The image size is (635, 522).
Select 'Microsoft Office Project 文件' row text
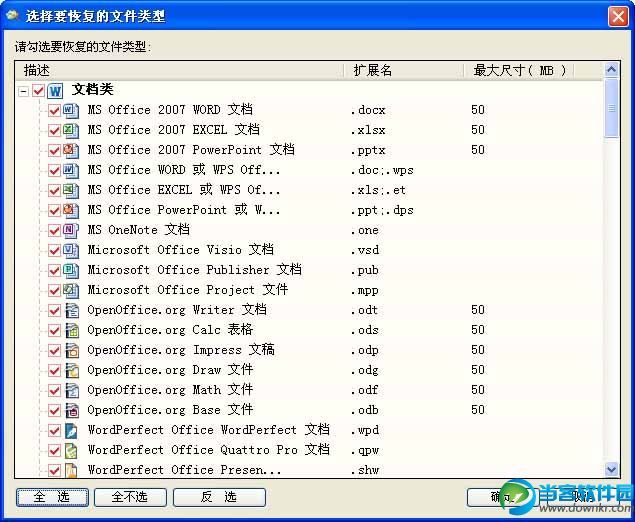188,290
